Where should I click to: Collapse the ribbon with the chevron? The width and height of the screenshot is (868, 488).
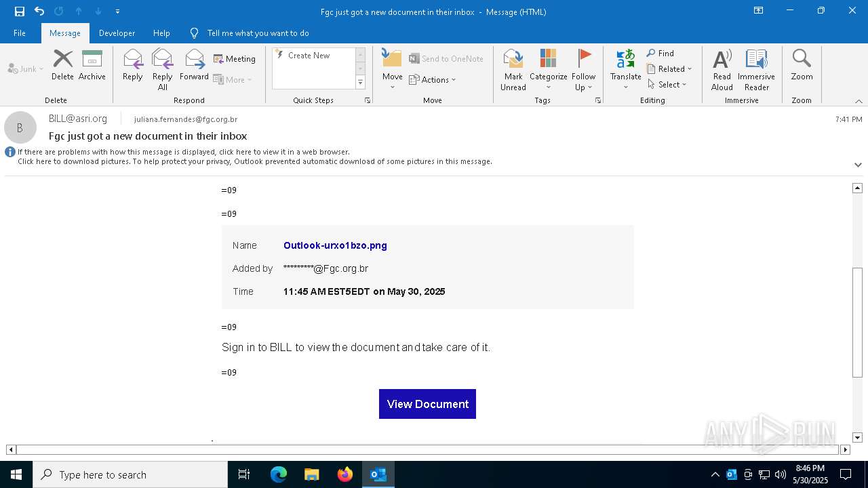[859, 101]
